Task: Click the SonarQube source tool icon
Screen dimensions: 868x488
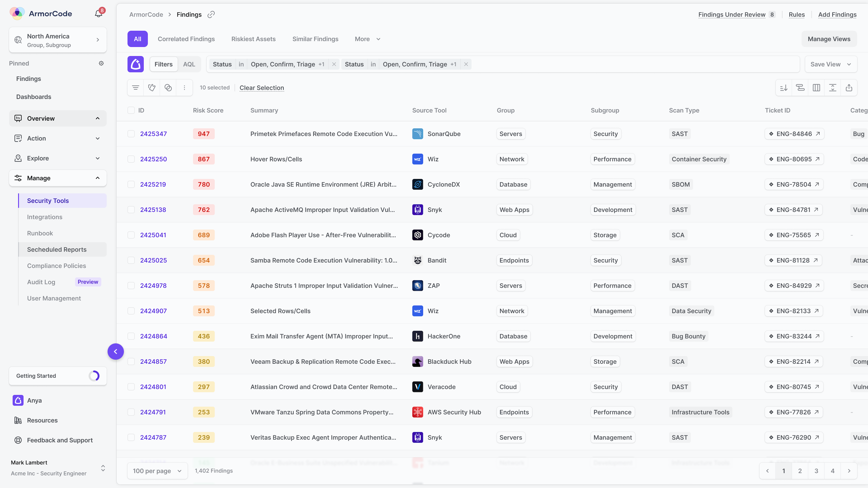Action: pos(418,134)
